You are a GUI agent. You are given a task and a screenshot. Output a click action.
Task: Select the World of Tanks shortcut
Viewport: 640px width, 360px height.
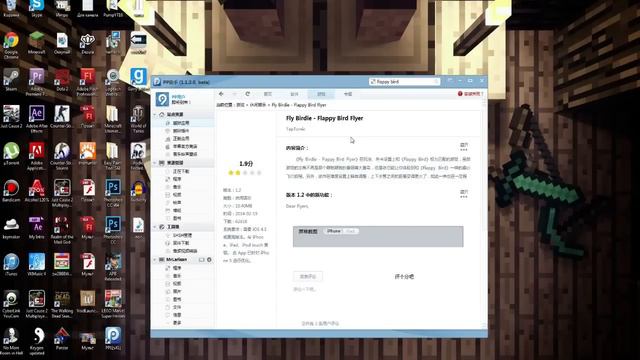click(x=138, y=119)
